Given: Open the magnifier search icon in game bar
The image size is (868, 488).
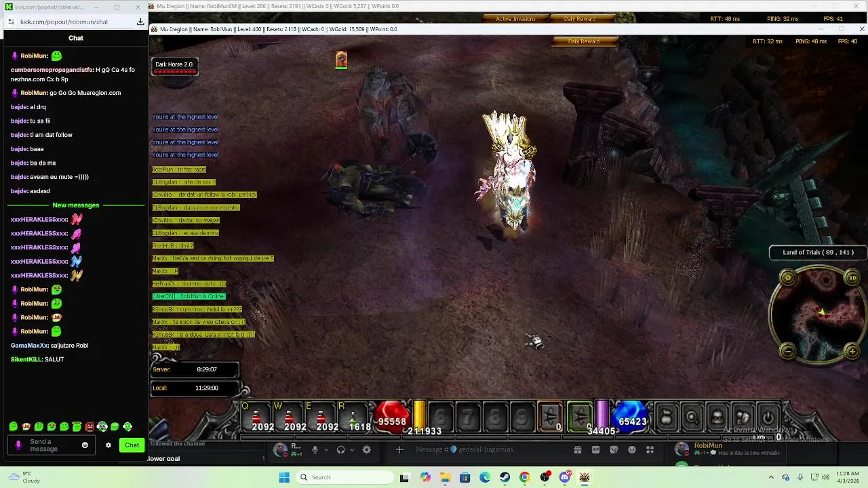Looking at the screenshot, I should coord(692,418).
